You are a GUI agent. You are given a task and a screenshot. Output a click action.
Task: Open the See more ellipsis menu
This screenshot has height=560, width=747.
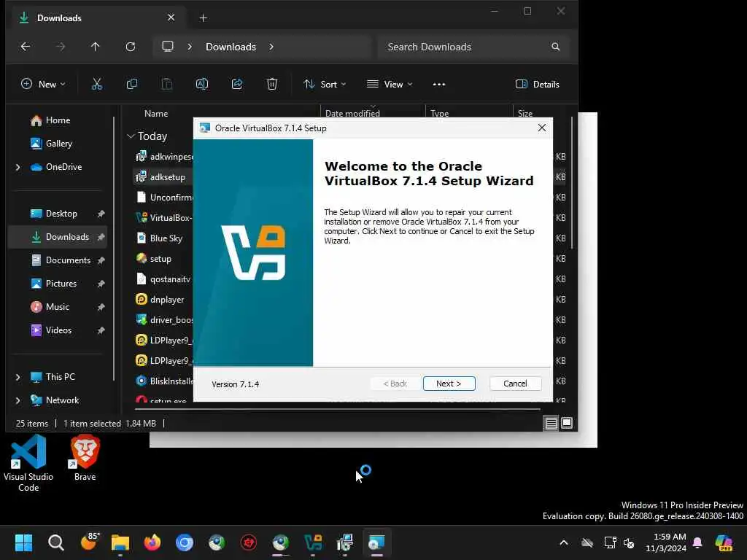(438, 85)
